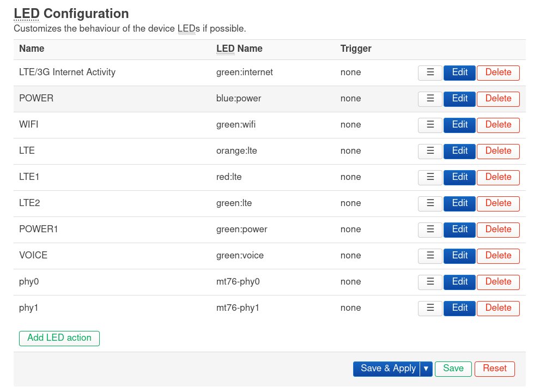Click the drag handle for LTE/3G Internet Activity row
The height and width of the screenshot is (392, 558).
pyautogui.click(x=430, y=73)
